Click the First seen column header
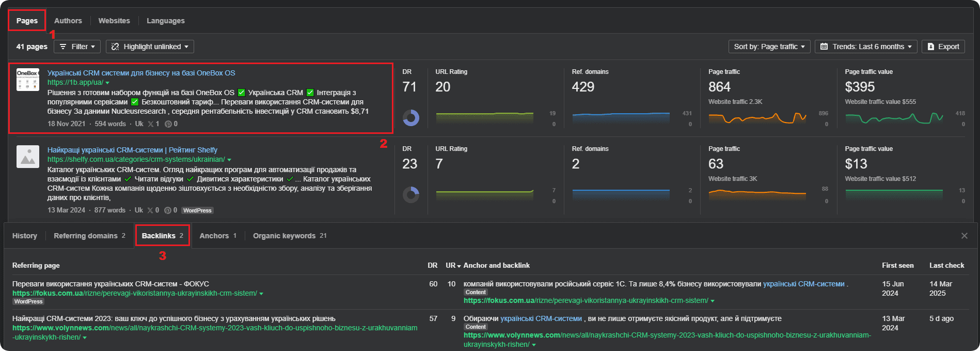Image resolution: width=980 pixels, height=351 pixels. click(898, 265)
